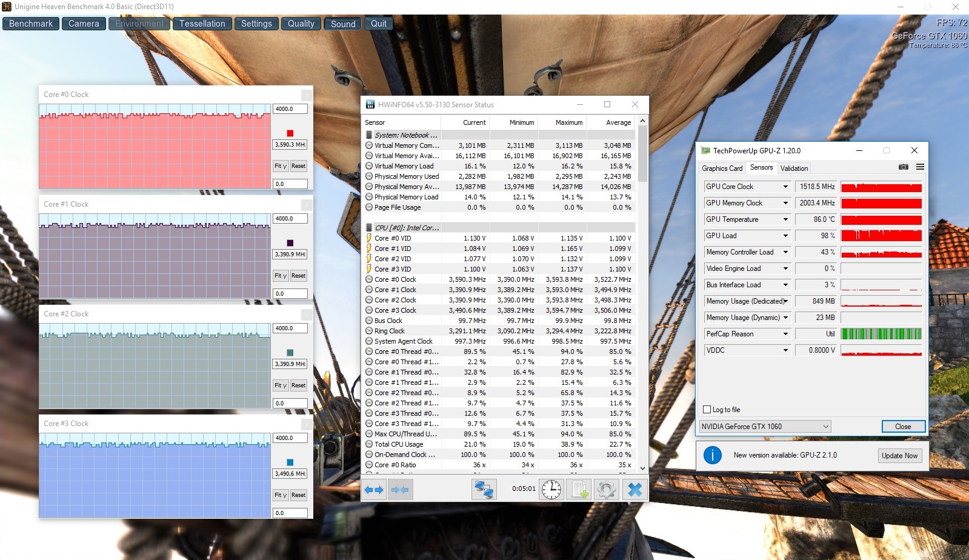The image size is (969, 560).
Task: Click the System: Notebook section icon
Action: click(x=369, y=135)
